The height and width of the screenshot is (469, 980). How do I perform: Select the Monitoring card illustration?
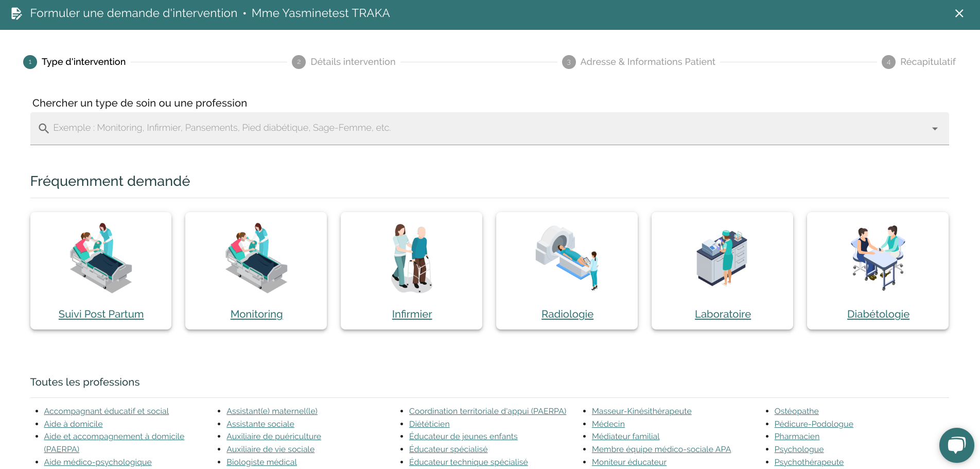pyautogui.click(x=256, y=257)
